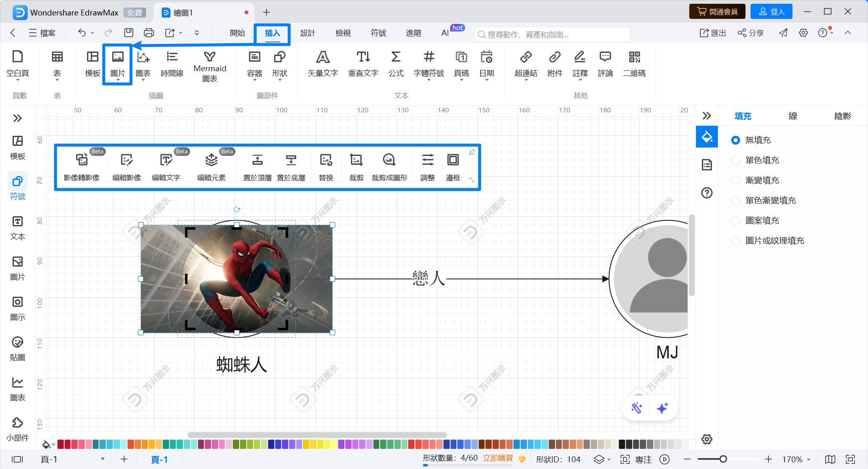The width and height of the screenshot is (868, 469).
Task: Attach a file with 附件
Action: [x=555, y=64]
